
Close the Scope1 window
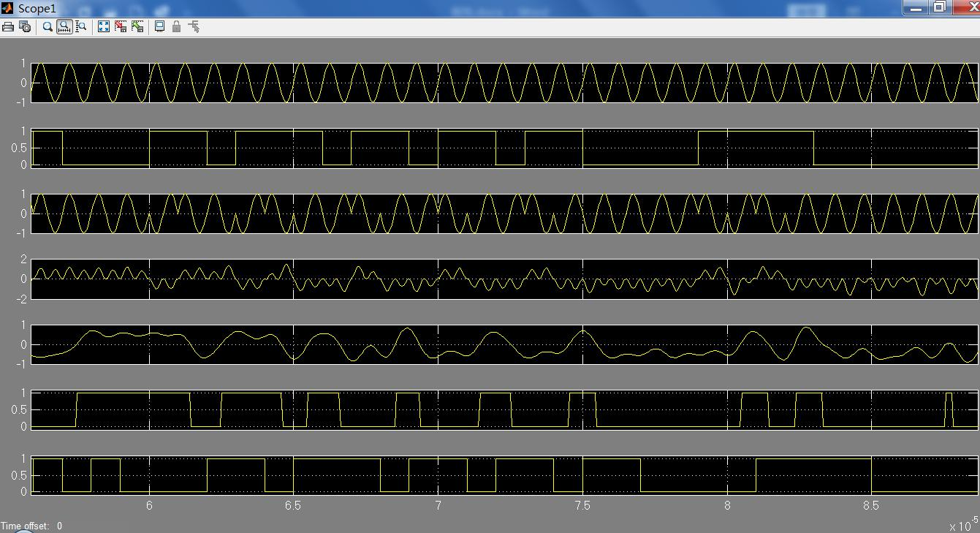point(968,7)
